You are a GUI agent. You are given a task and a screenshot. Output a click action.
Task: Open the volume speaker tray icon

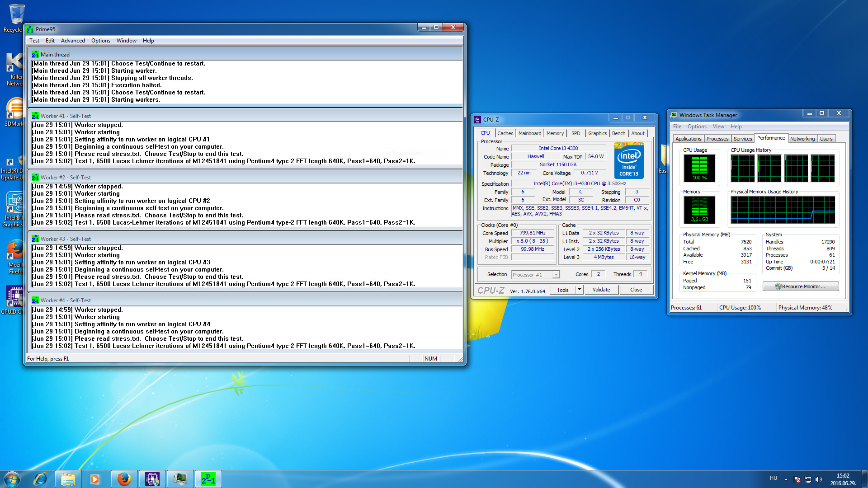click(x=819, y=479)
